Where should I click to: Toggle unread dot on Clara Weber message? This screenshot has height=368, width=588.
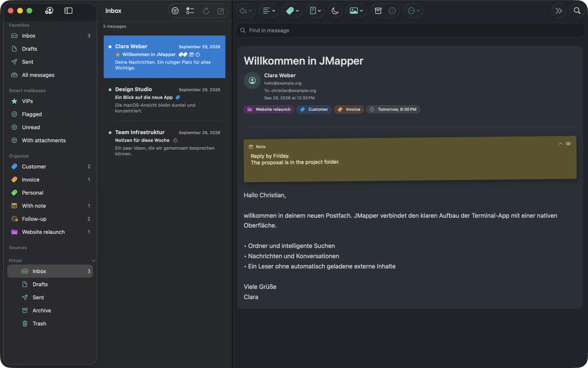coord(110,47)
